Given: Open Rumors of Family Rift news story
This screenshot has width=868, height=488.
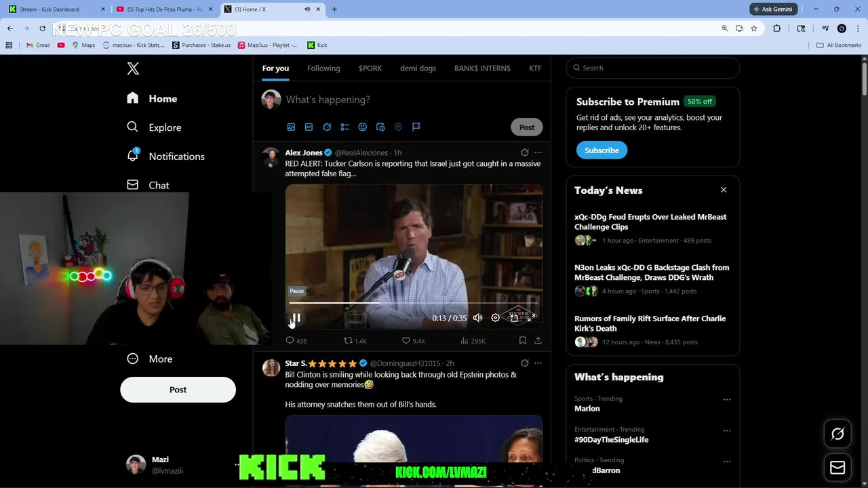Looking at the screenshot, I should 652,330.
